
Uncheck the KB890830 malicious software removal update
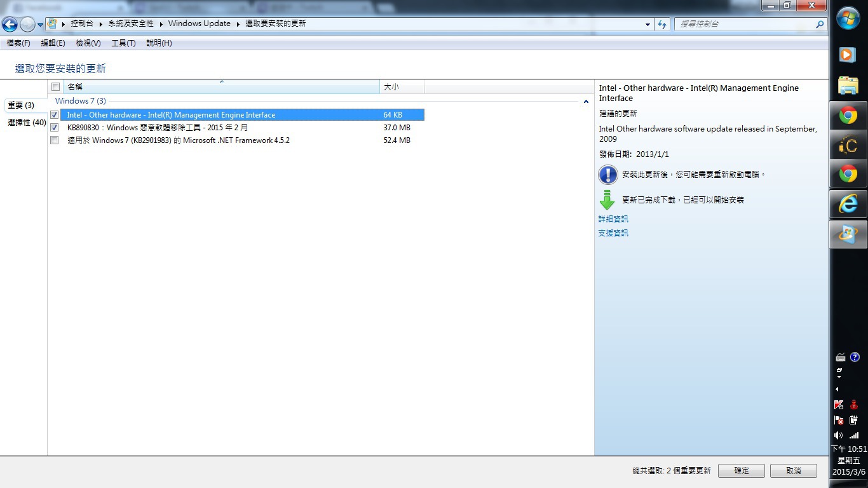point(55,128)
